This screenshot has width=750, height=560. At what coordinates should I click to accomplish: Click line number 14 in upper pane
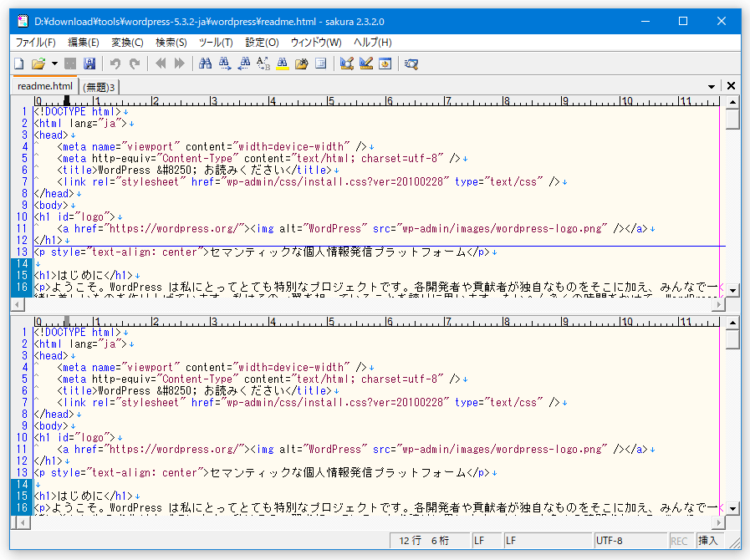pyautogui.click(x=22, y=263)
